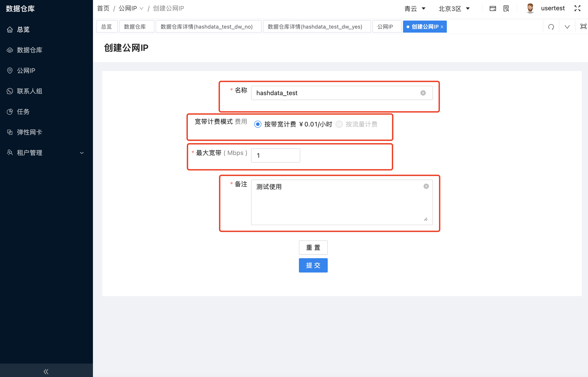588x377 pixels.
Task: Open the 总览 section in the sidebar
Action: pyautogui.click(x=23, y=29)
